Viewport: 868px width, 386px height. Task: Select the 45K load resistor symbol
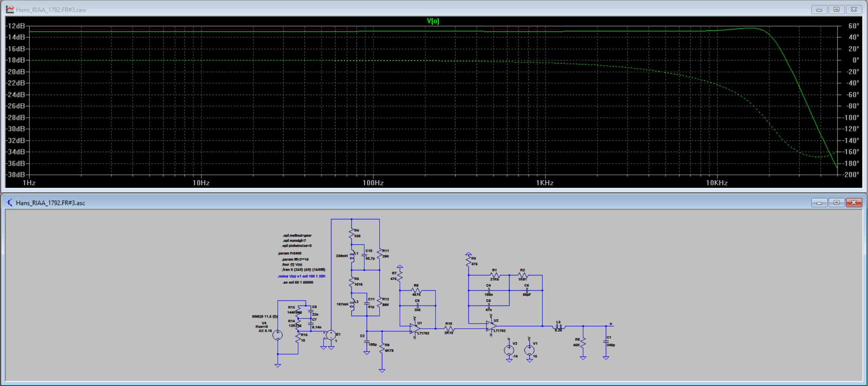pos(583,342)
